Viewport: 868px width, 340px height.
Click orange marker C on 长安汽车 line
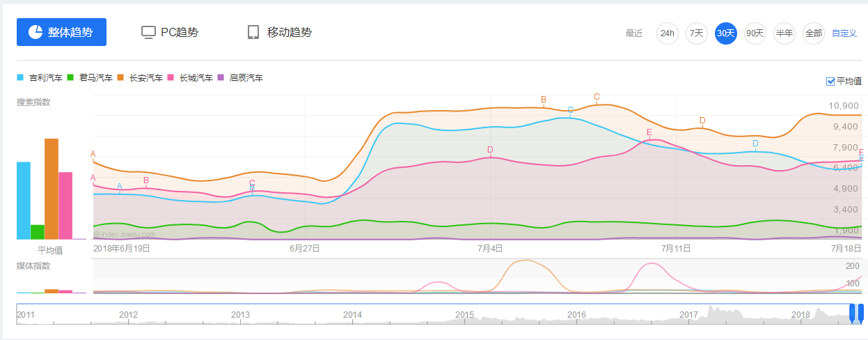click(x=597, y=97)
